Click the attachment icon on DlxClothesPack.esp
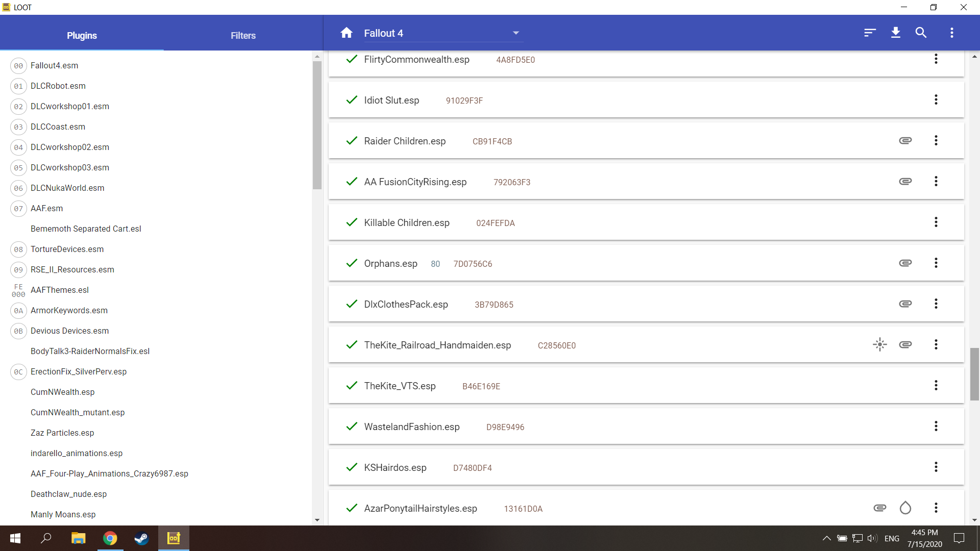Screen dimensions: 980x551 point(905,304)
